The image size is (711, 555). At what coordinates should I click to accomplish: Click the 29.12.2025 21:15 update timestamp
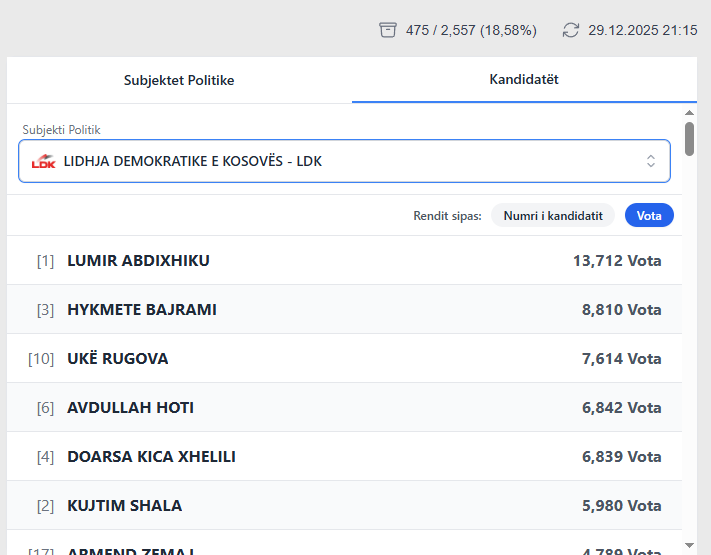[642, 30]
